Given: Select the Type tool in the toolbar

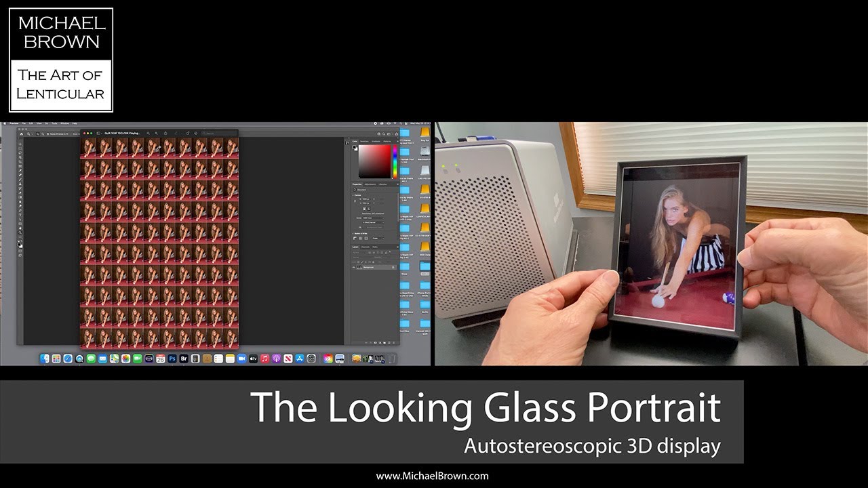Looking at the screenshot, I should click(20, 214).
